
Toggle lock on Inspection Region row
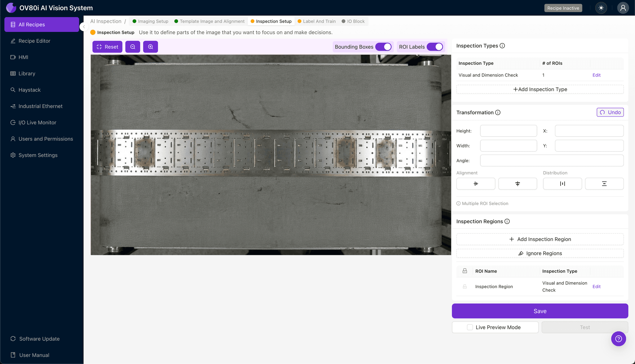tap(464, 287)
